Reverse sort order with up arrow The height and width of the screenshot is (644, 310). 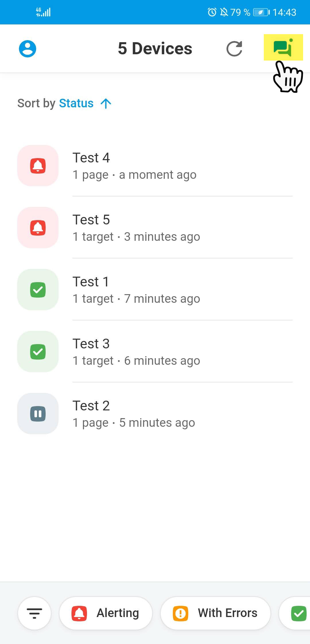[x=106, y=103]
